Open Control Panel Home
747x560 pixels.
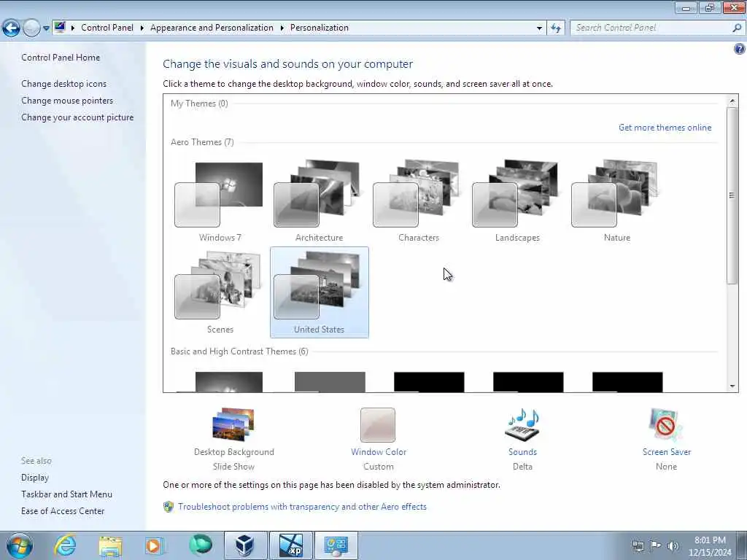click(x=61, y=58)
